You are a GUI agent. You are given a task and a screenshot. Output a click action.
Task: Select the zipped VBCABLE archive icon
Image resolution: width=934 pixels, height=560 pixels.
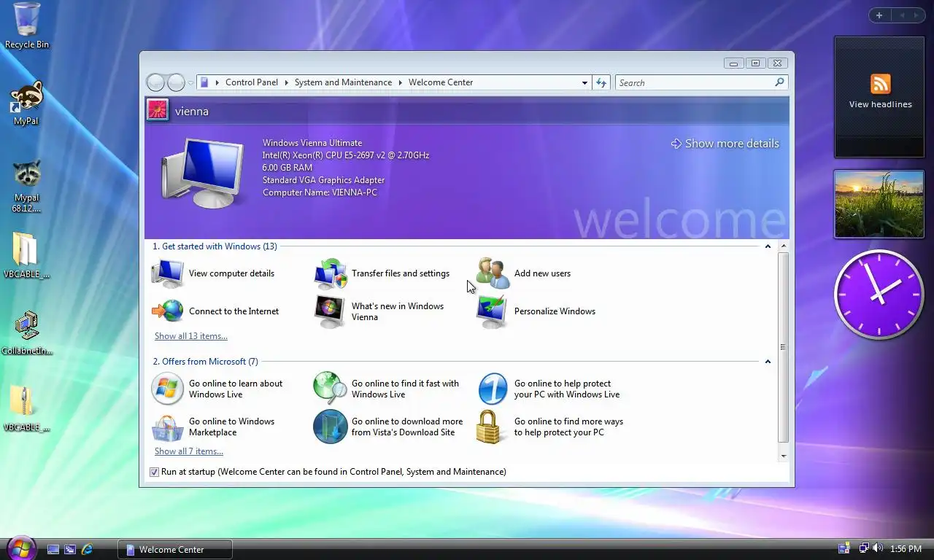coord(23,402)
